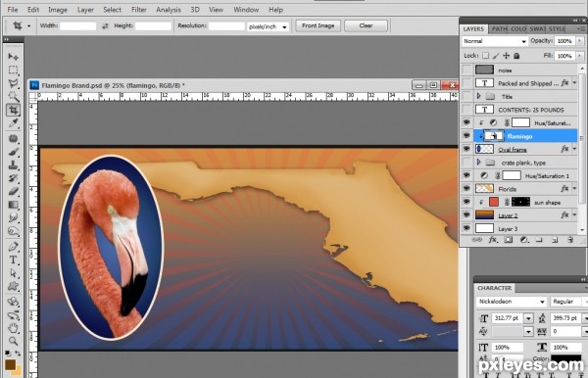Click the foreground brown color swatch

coord(10,364)
